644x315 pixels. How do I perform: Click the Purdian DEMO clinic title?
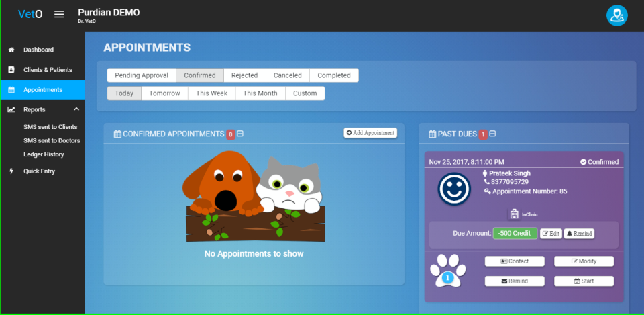[109, 13]
